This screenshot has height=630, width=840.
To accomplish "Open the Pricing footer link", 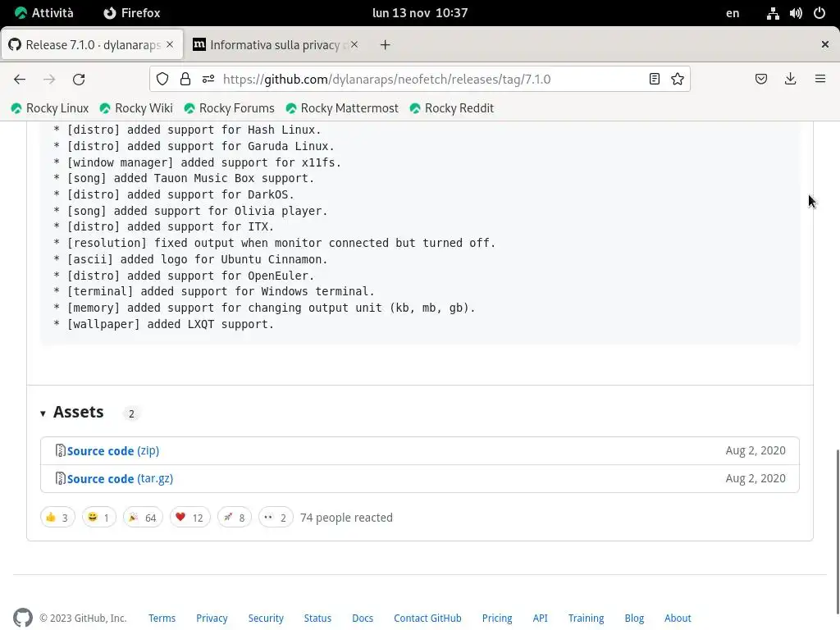I will tap(497, 618).
